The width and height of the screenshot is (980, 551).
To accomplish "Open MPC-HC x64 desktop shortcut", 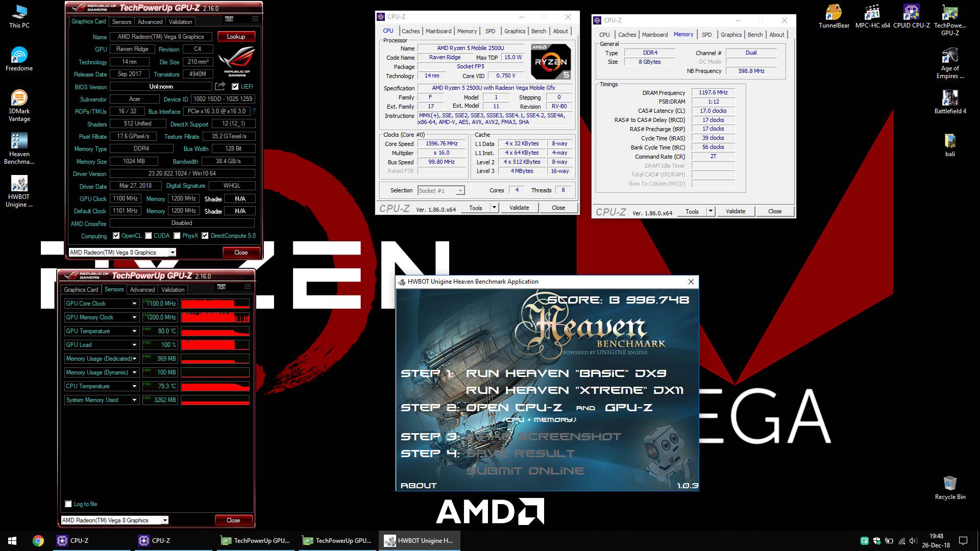I will (872, 16).
